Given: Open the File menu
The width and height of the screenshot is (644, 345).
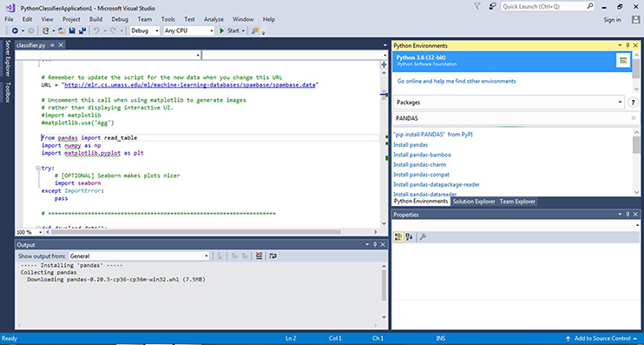Looking at the screenshot, I should click(x=9, y=19).
